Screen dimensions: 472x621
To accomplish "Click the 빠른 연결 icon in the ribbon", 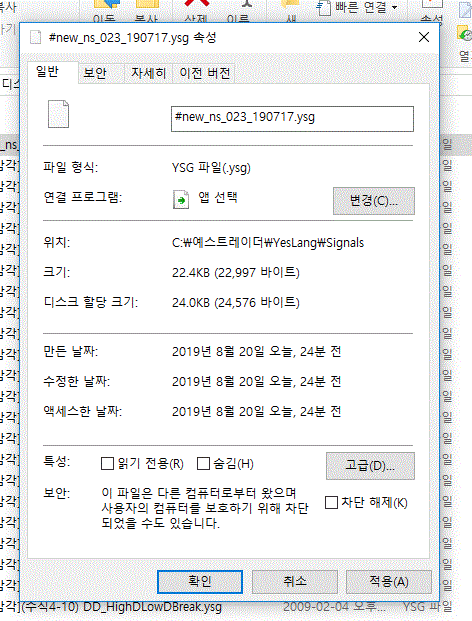I will pyautogui.click(x=324, y=7).
